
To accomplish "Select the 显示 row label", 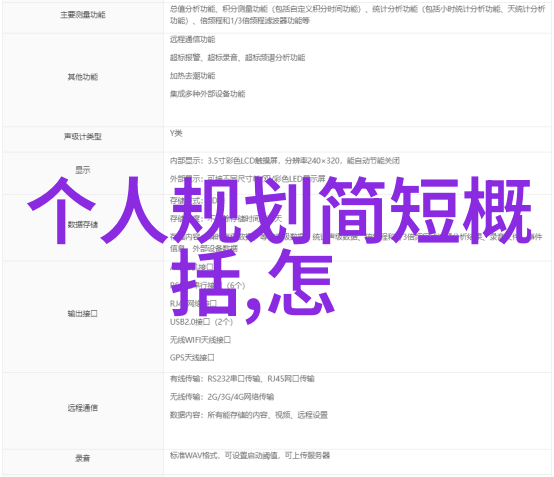I will (83, 170).
